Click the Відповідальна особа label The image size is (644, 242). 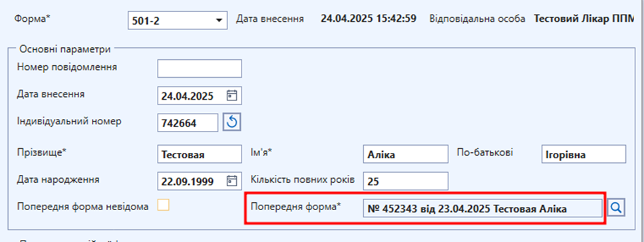pyautogui.click(x=477, y=19)
